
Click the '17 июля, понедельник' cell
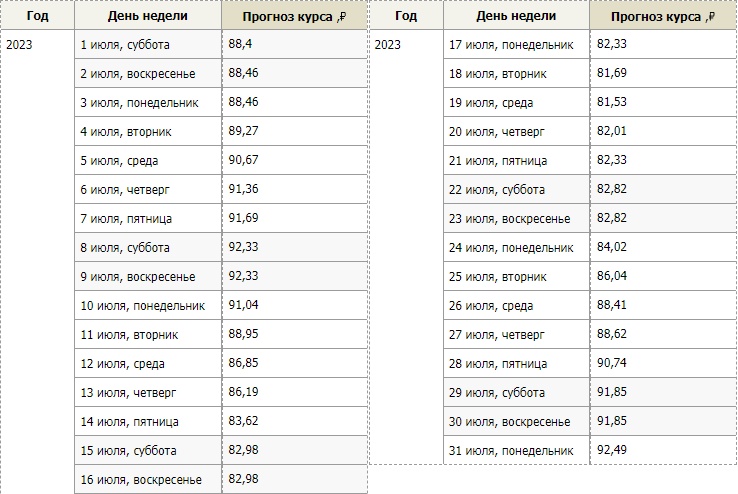pyautogui.click(x=512, y=44)
